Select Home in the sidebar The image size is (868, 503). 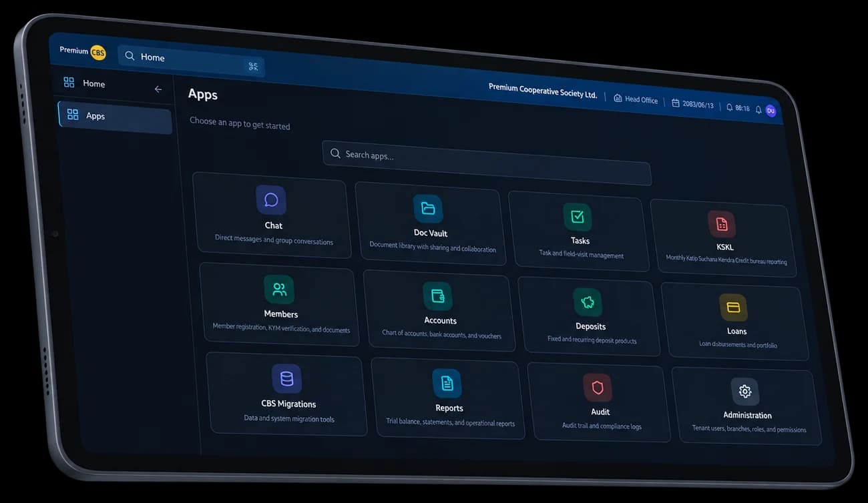(94, 83)
